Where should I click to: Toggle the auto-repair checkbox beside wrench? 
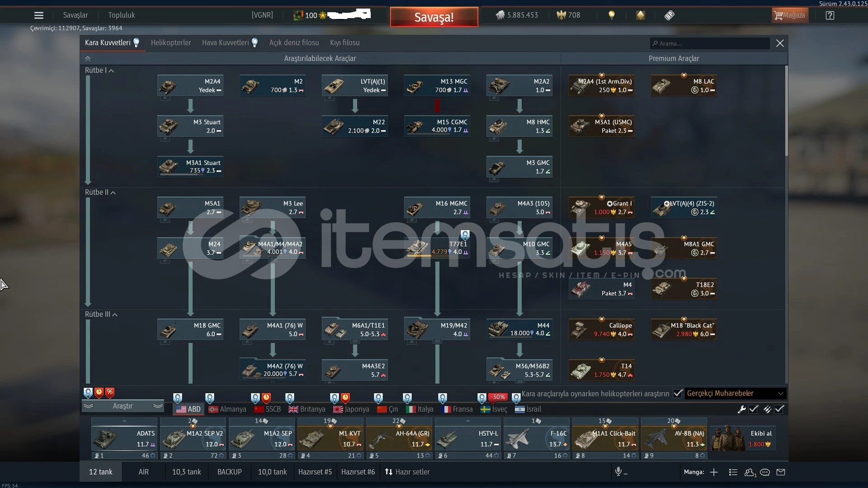click(x=754, y=409)
